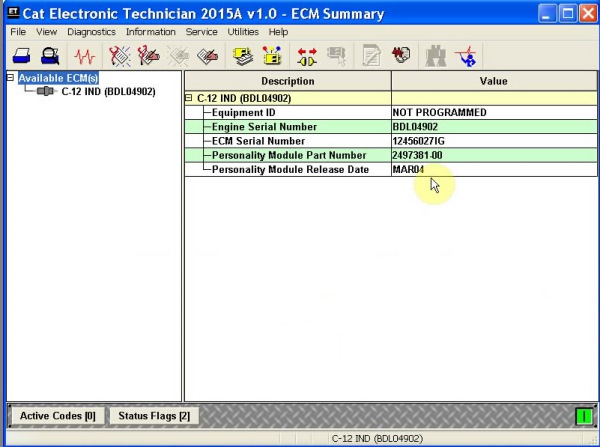Image resolution: width=600 pixels, height=447 pixels.
Task: Click the red arrows Connect/Disconnect icon
Action: 307,56
